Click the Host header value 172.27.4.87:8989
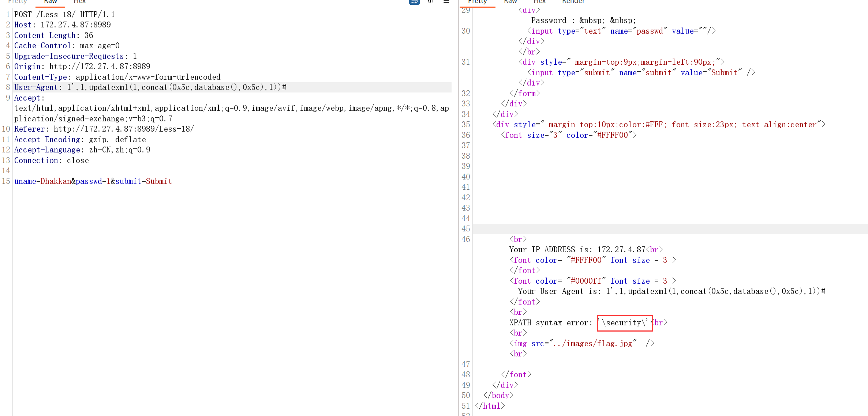The image size is (868, 416). (76, 25)
